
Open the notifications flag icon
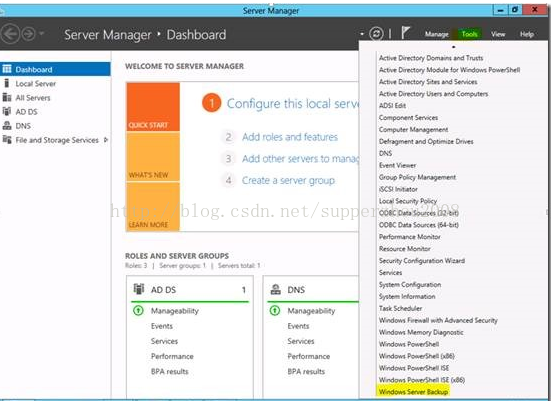point(406,33)
